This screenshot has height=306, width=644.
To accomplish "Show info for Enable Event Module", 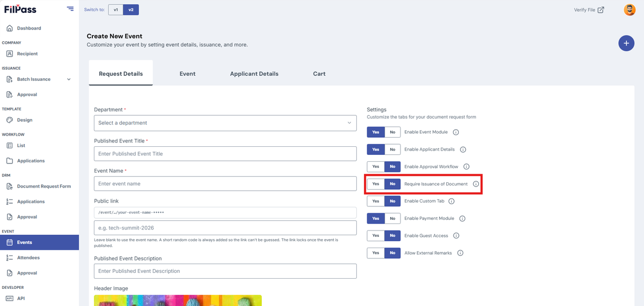I will [456, 132].
